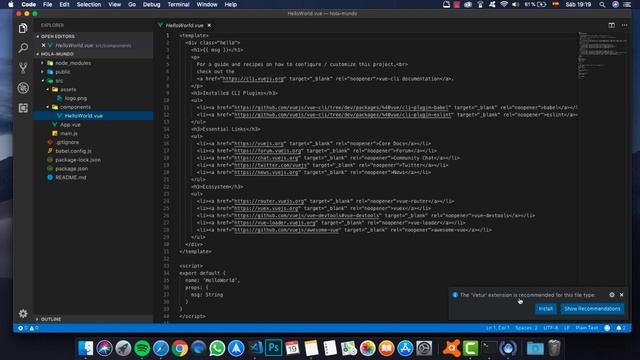The width and height of the screenshot is (640, 360).
Task: Open package-lock.json file
Action: [x=78, y=160]
